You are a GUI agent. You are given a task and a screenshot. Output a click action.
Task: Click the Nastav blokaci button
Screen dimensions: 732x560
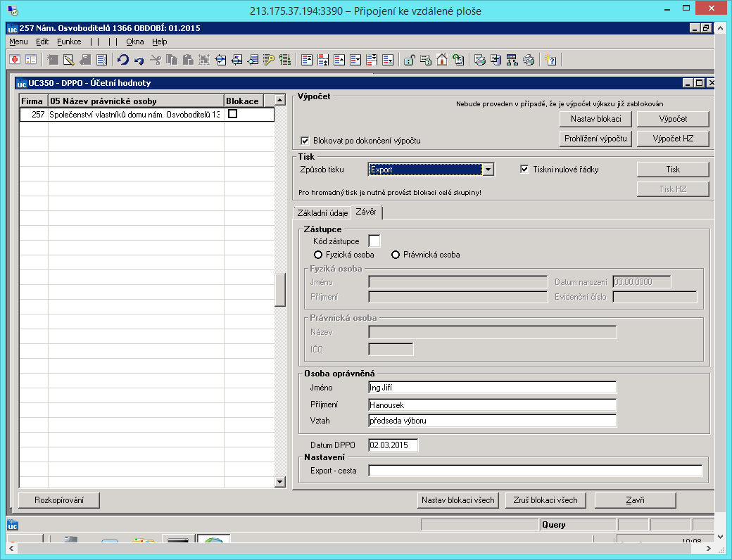(x=595, y=119)
